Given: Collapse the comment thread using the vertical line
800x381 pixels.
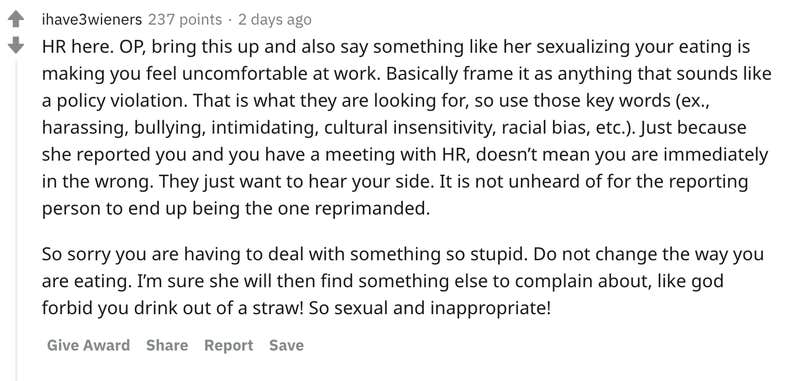Looking at the screenshot, I should point(16,220).
